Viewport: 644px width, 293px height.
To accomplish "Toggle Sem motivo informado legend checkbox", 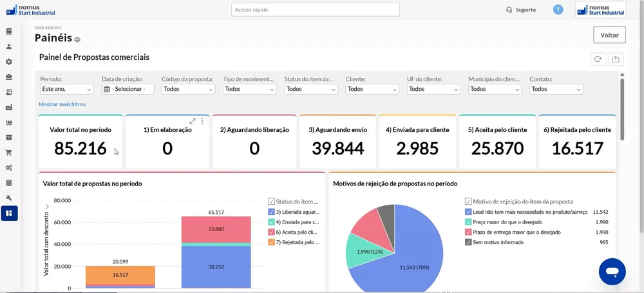I will coord(468,243).
